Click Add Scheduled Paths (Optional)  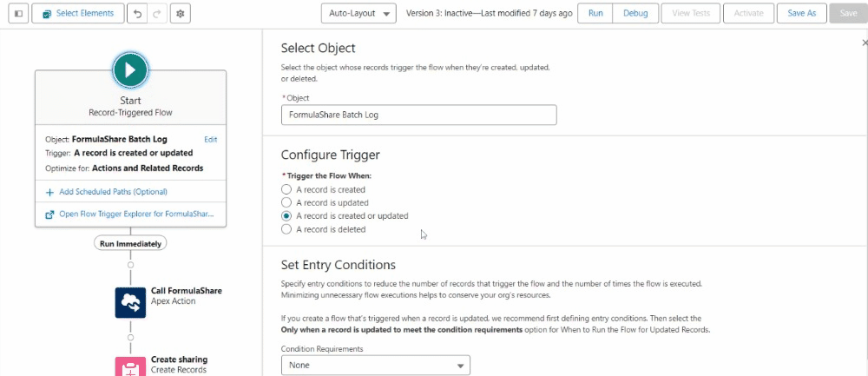[x=113, y=192]
